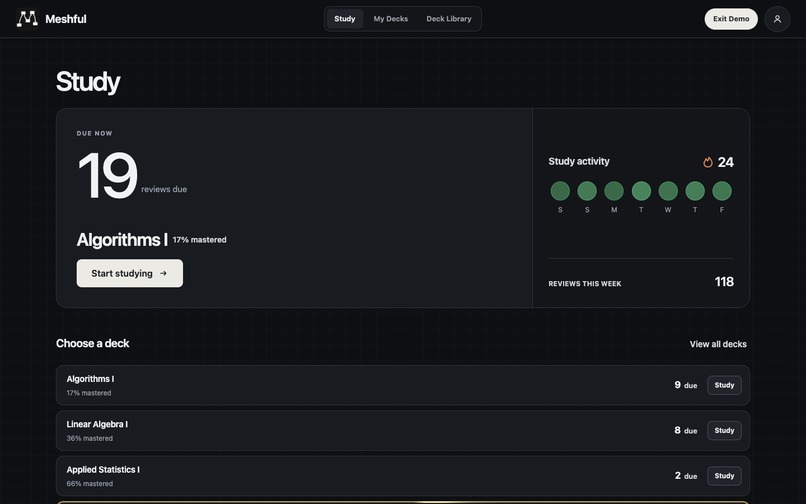
Task: Click the first Saturday activity dot
Action: click(560, 191)
